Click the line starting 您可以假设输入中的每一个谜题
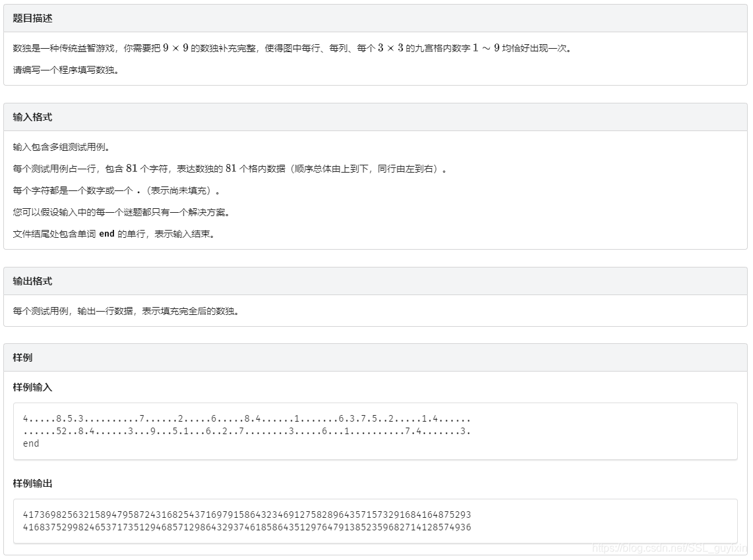The width and height of the screenshot is (753, 560). click(x=121, y=212)
